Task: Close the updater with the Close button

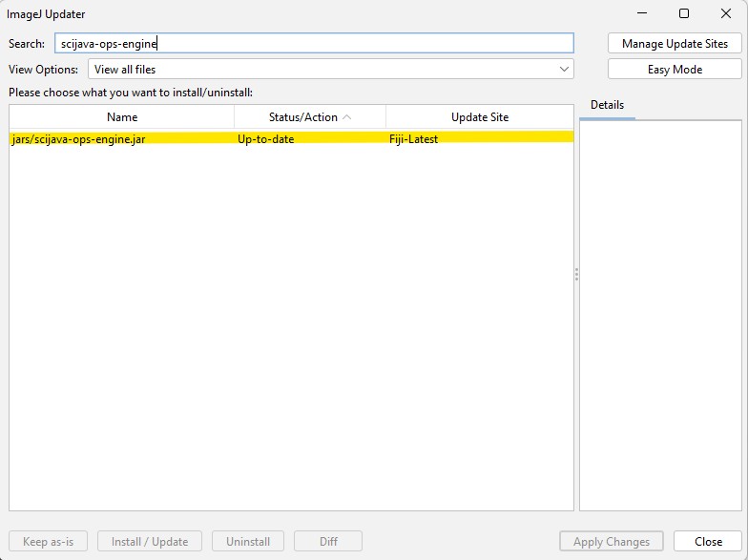Action: [707, 541]
